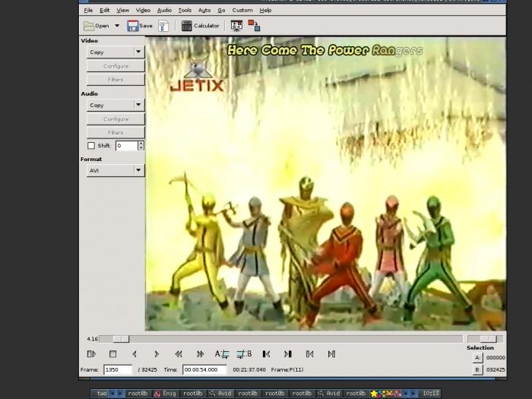The height and width of the screenshot is (399, 532).
Task: Step back one frame
Action: [x=135, y=354]
